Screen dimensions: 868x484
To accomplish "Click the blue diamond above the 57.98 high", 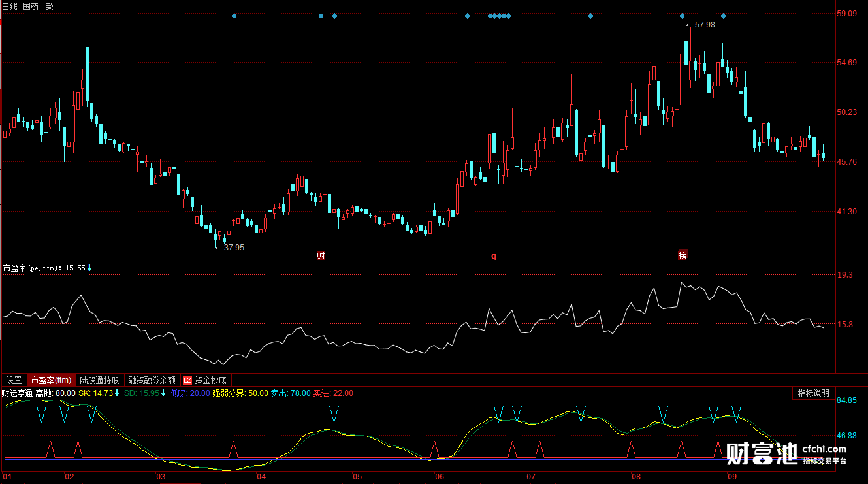I will tap(682, 16).
